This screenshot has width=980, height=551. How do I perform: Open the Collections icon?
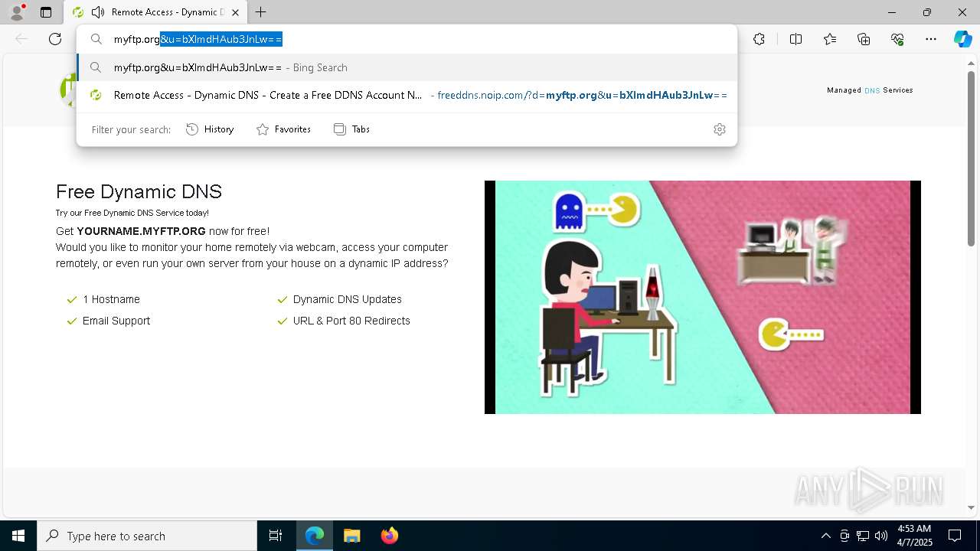coord(864,39)
